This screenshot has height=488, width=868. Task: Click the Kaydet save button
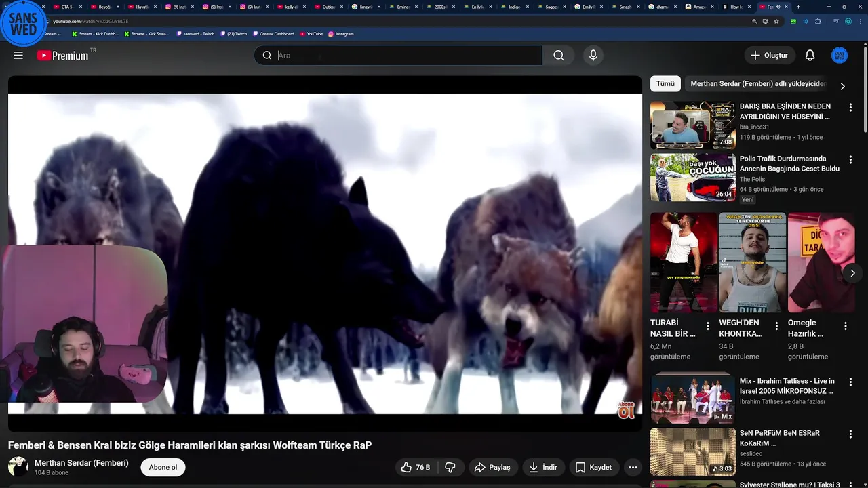pyautogui.click(x=594, y=467)
